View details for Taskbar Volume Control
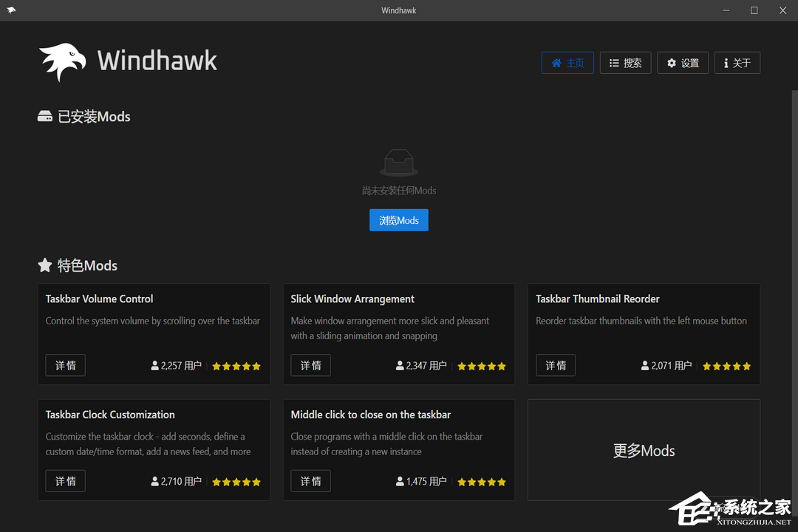This screenshot has height=532, width=798. click(x=65, y=365)
